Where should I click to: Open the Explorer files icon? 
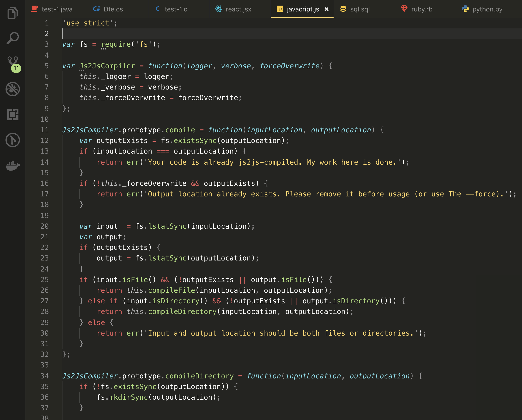pyautogui.click(x=12, y=13)
